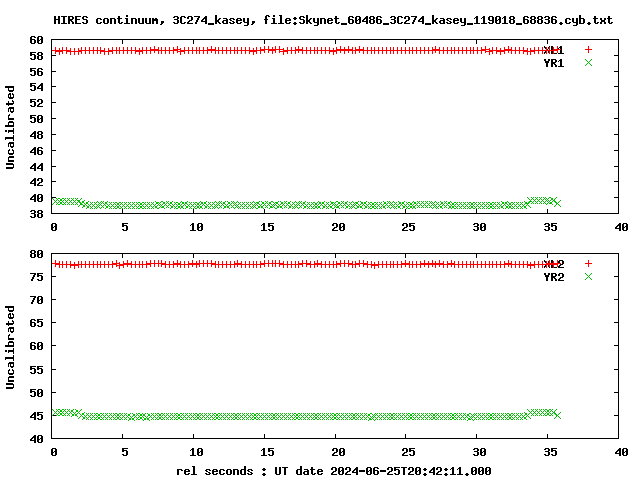Select the file name 'Skynet_60486_3C274_kasey_119018_68836.cyb.txt' in the title
640x480 pixels.
(456, 20)
